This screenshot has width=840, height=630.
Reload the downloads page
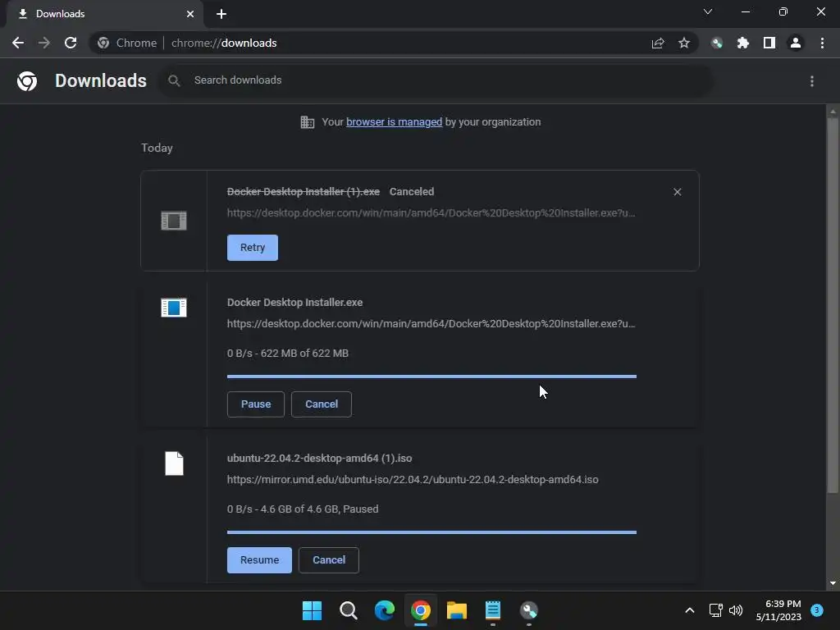click(71, 43)
